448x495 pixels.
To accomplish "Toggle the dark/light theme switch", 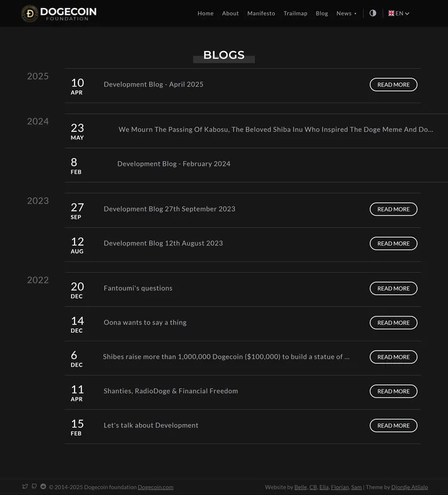I will [373, 13].
